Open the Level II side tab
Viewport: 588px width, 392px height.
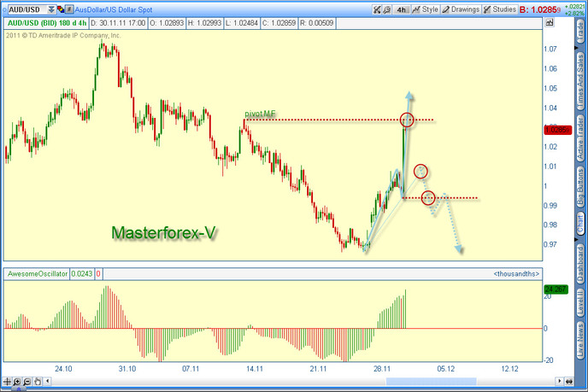point(580,303)
